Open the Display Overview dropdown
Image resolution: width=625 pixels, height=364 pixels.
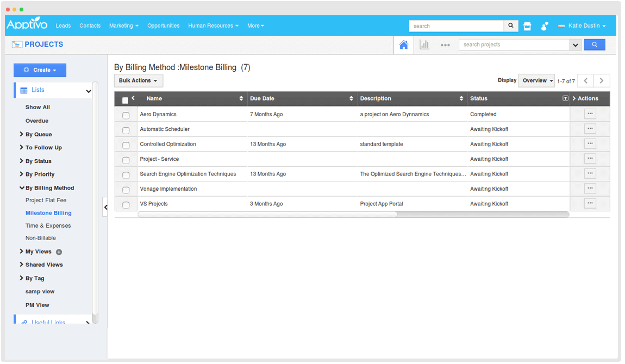point(536,81)
